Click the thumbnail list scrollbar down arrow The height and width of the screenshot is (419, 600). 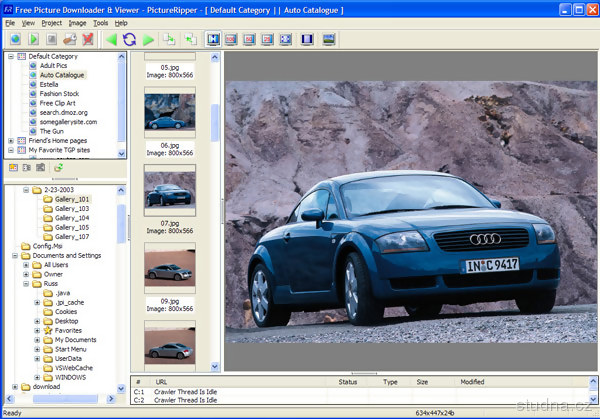(214, 367)
